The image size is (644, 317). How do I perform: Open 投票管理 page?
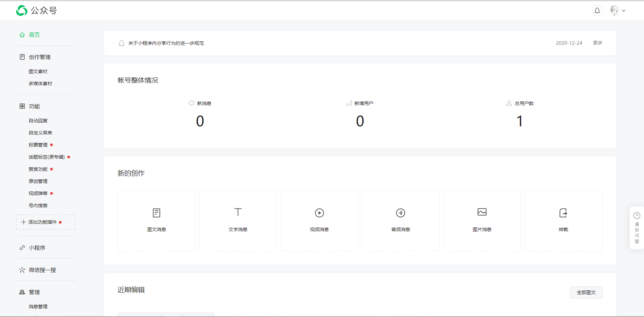point(38,145)
